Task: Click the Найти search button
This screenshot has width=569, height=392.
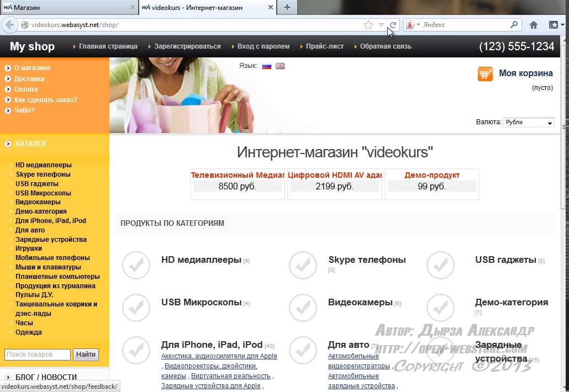Action: pyautogui.click(x=86, y=354)
